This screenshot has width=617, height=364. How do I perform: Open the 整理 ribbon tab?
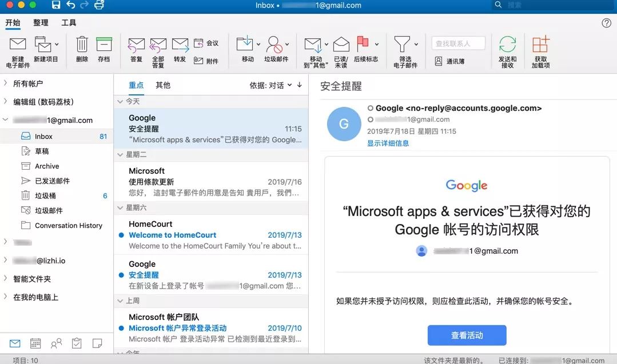click(41, 22)
